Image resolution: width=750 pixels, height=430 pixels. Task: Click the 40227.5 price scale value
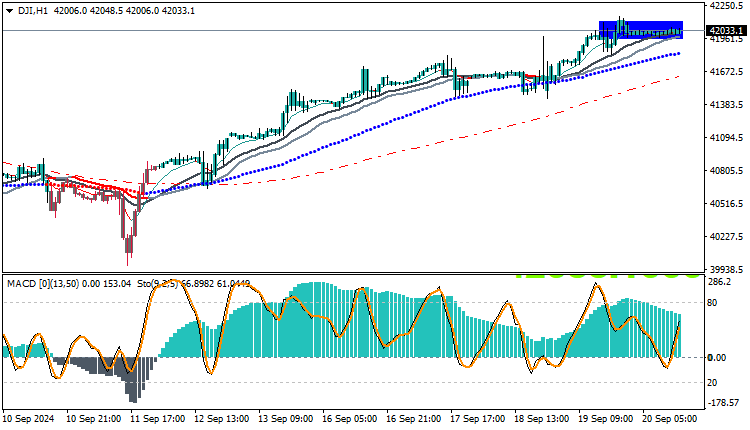pos(726,237)
